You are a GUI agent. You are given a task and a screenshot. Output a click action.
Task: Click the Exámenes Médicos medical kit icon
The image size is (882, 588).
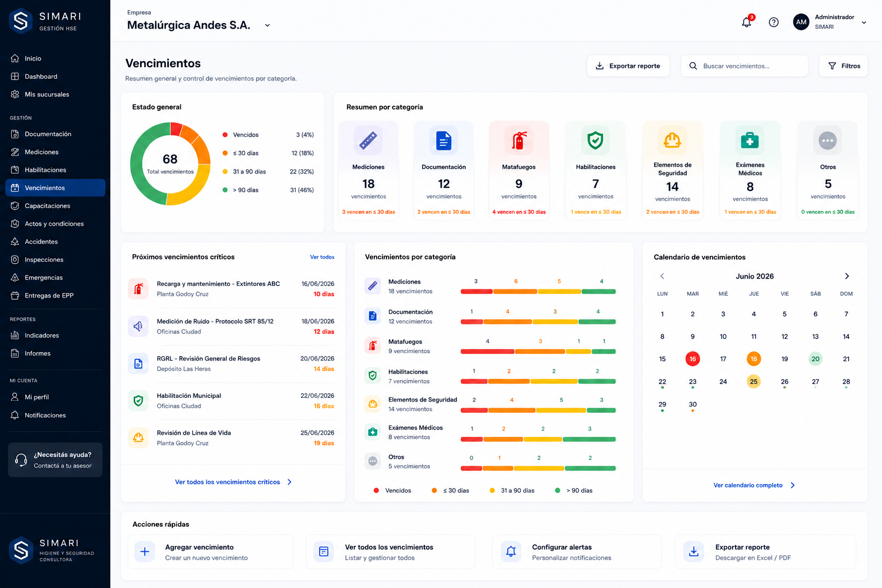pyautogui.click(x=750, y=141)
